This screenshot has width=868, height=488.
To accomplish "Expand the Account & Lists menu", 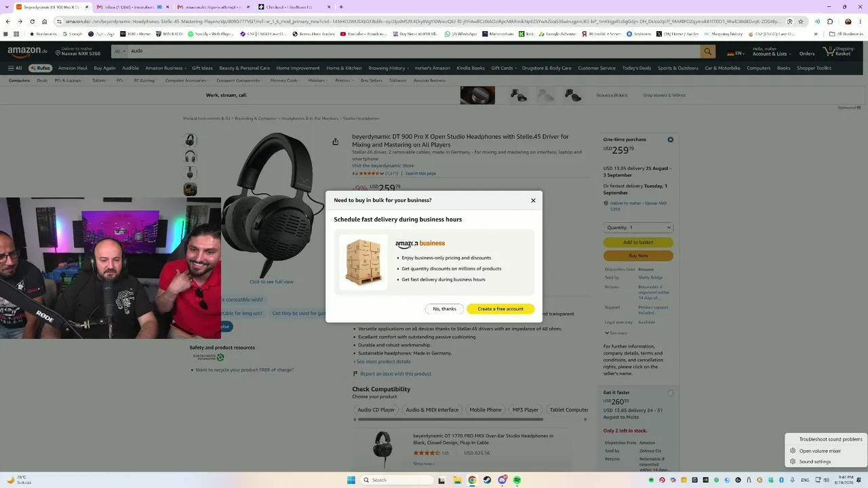I will 772,52.
